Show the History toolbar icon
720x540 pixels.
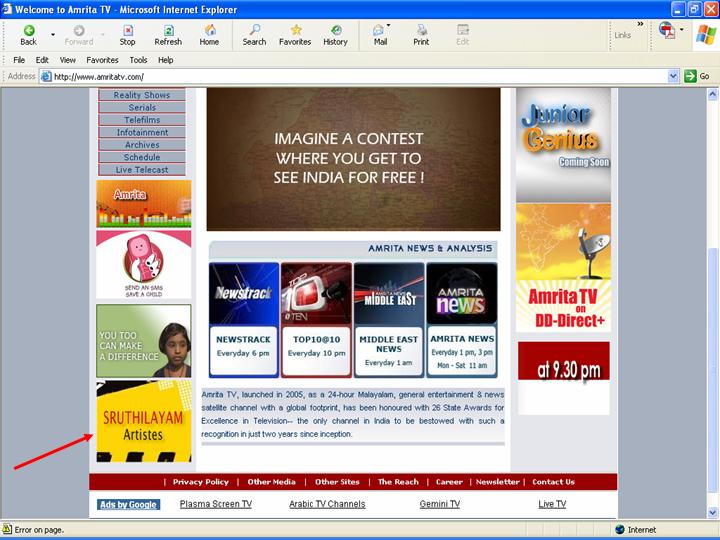(x=335, y=30)
